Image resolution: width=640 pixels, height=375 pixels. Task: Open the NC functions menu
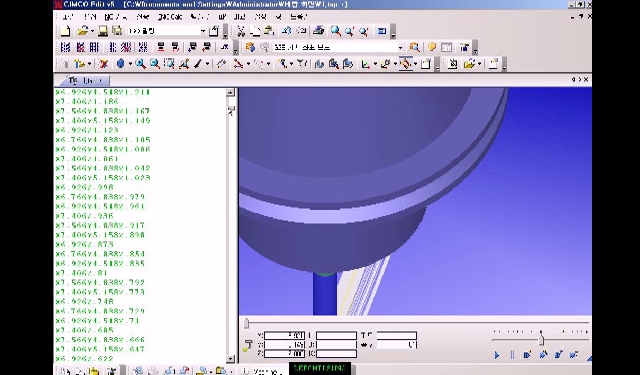pyautogui.click(x=116, y=17)
